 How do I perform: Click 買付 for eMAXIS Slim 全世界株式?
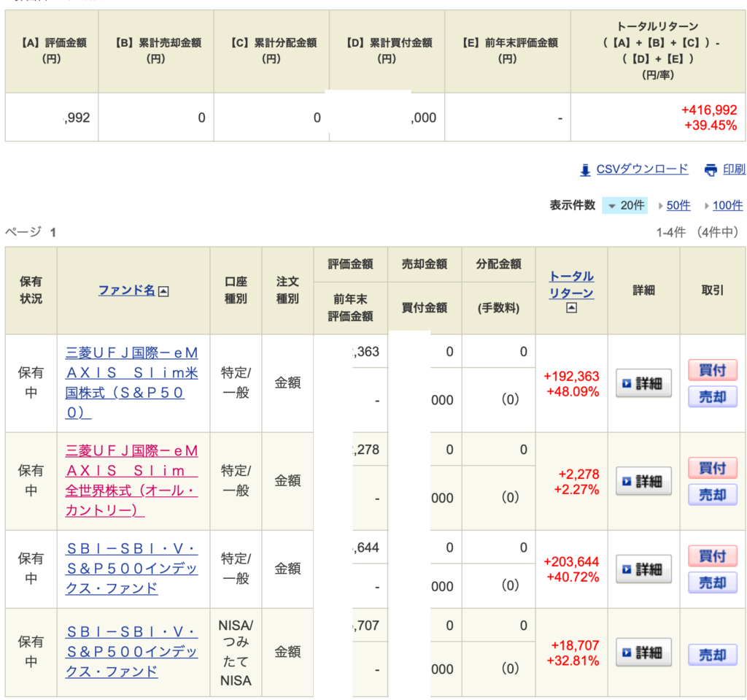[712, 468]
